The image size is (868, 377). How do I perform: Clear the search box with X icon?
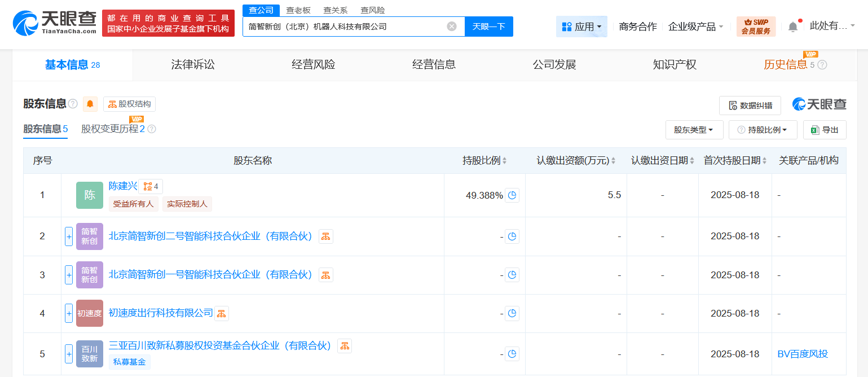tap(452, 27)
